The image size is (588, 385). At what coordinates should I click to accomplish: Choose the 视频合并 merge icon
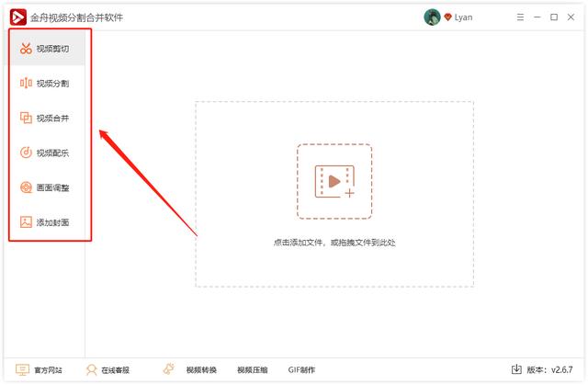coord(26,118)
